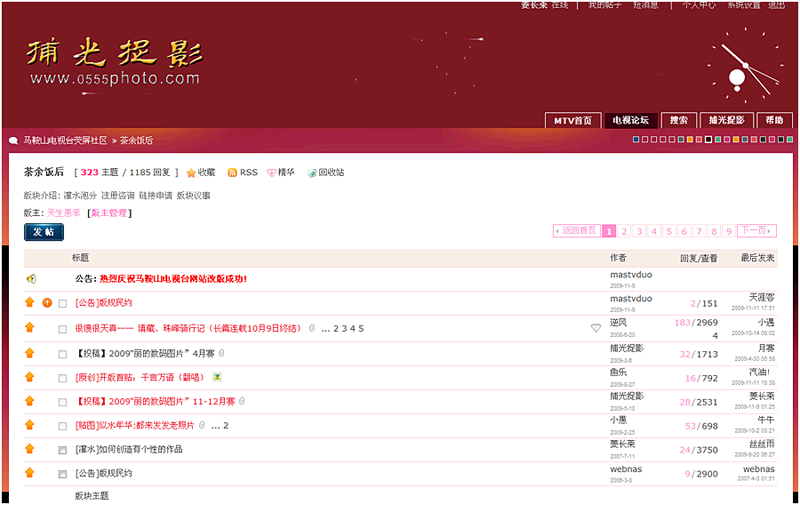Go to next page with 下一页
This screenshot has width=800, height=505.
point(757,231)
